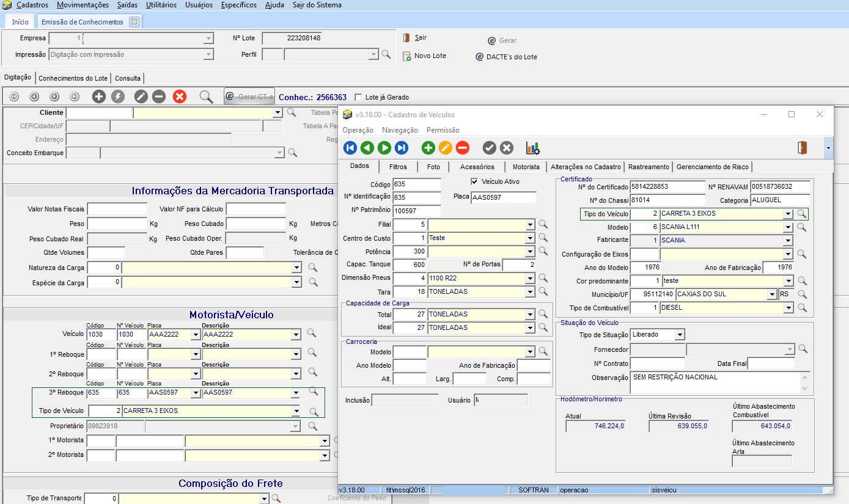Open the Tipo de Combustível dropdown

[788, 308]
